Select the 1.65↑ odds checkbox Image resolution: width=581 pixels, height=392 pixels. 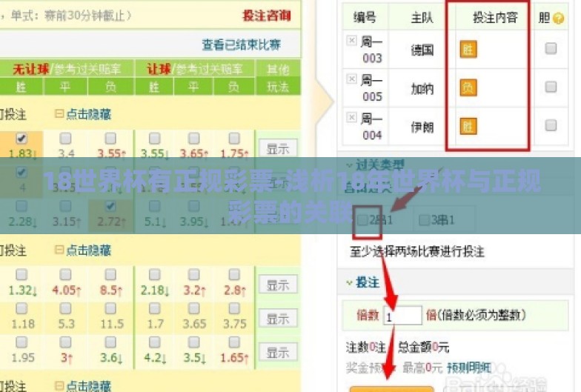(234, 342)
